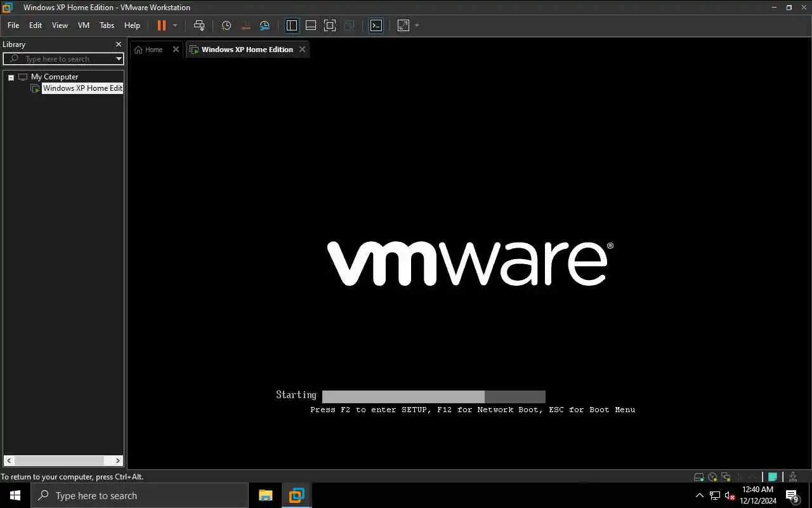
Task: Maximize or restore the VMware window
Action: 789,8
